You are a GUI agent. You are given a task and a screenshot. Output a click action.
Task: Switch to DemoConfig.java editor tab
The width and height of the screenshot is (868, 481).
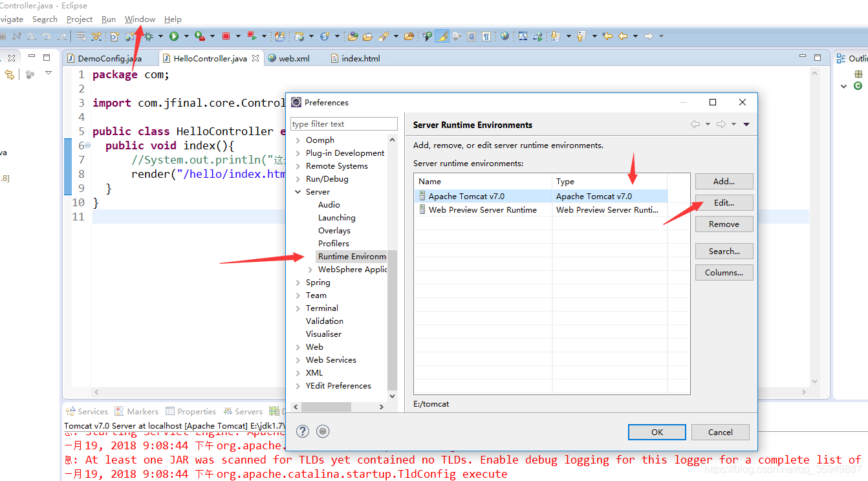111,58
